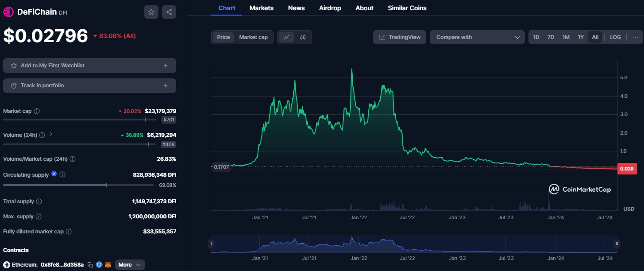
Task: Open the TradingView chart button
Action: coord(400,37)
